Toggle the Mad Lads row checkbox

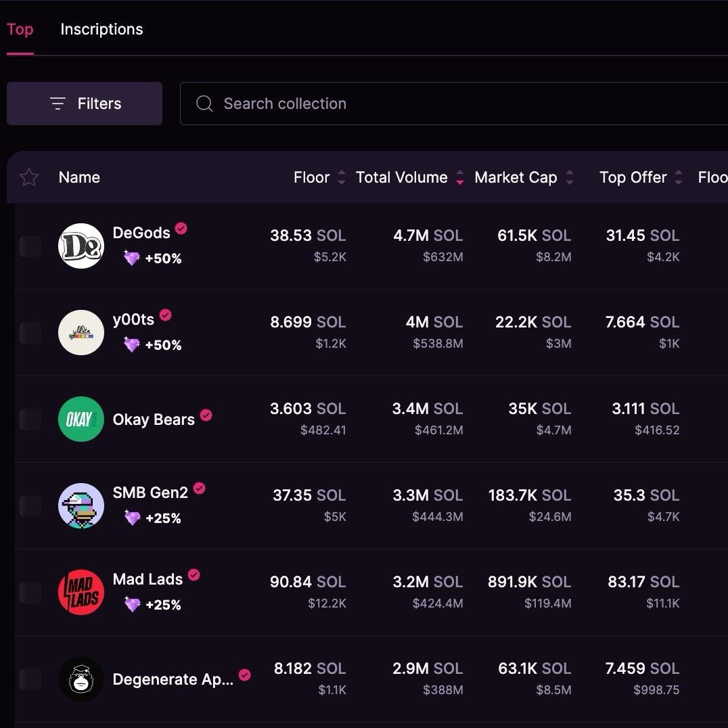pos(30,593)
